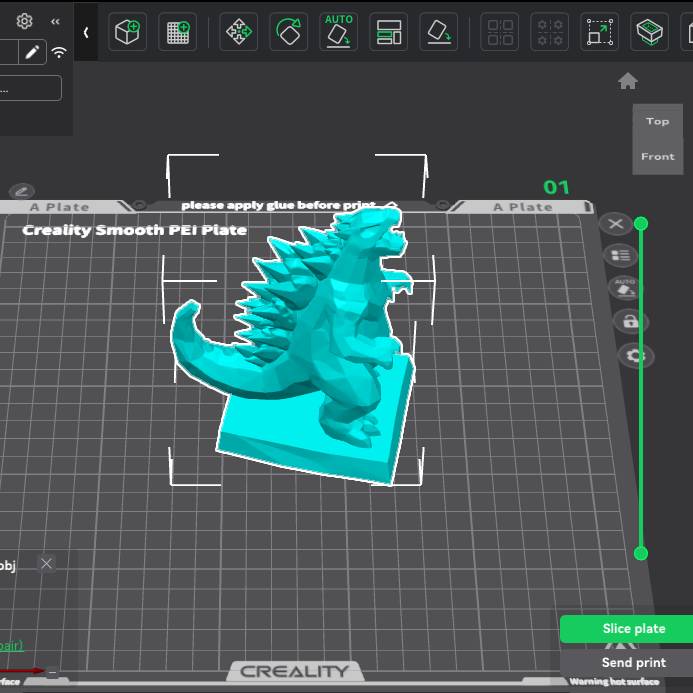Click the Auto orient icon in the toolbar

pos(339,32)
